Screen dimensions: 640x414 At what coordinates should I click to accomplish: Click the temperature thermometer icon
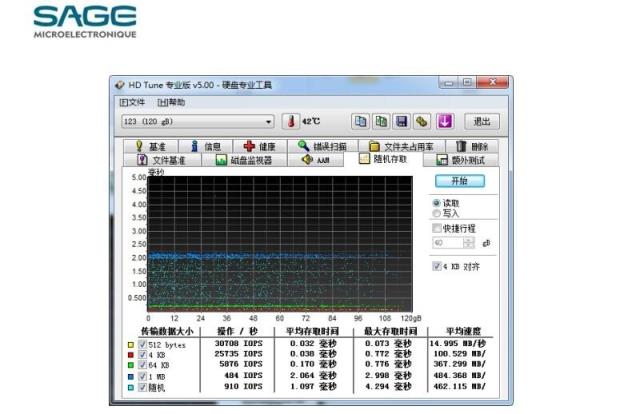click(291, 121)
